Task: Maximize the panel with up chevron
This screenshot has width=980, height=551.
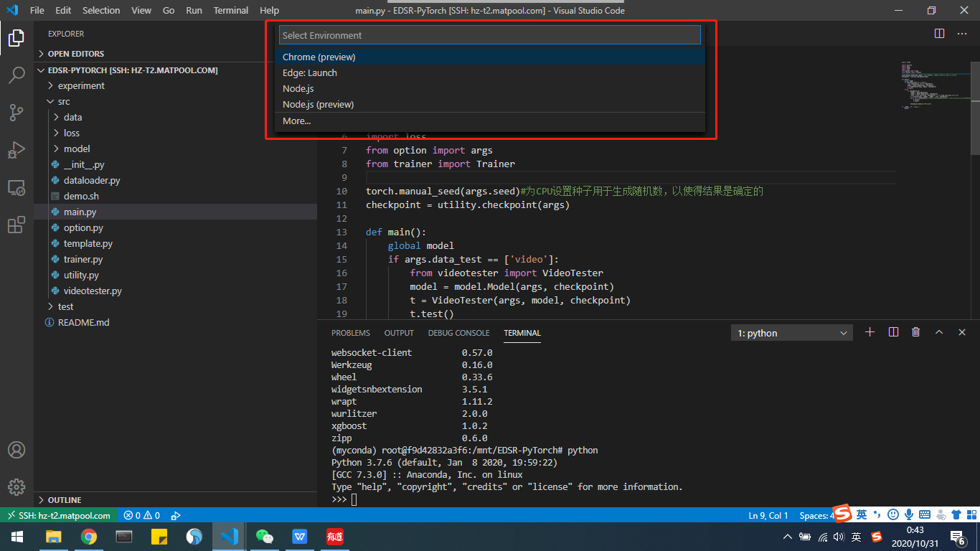Action: pyautogui.click(x=939, y=332)
